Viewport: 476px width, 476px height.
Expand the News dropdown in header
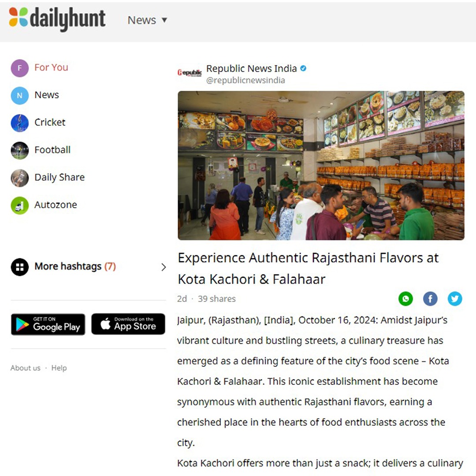[x=147, y=20]
